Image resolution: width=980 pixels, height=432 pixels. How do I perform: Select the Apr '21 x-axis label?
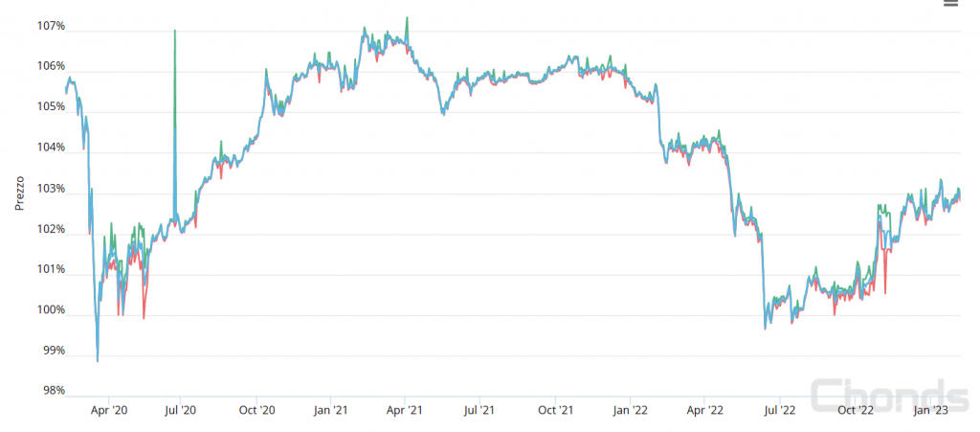404,410
